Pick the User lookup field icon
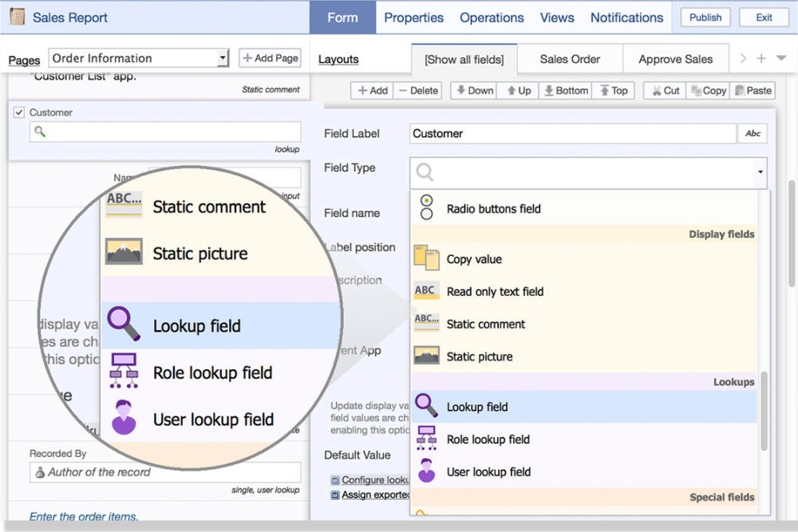Viewport: 798px width, 532px height. click(427, 471)
